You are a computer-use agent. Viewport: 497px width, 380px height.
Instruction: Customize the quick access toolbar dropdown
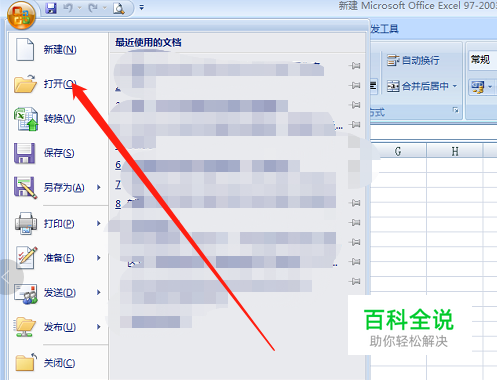[142, 7]
